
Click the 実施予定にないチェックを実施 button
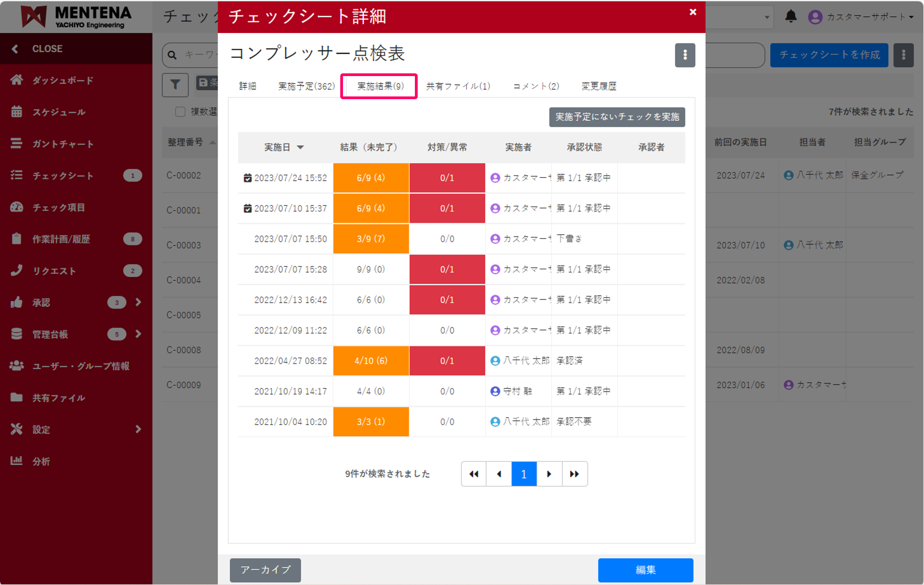pos(617,117)
